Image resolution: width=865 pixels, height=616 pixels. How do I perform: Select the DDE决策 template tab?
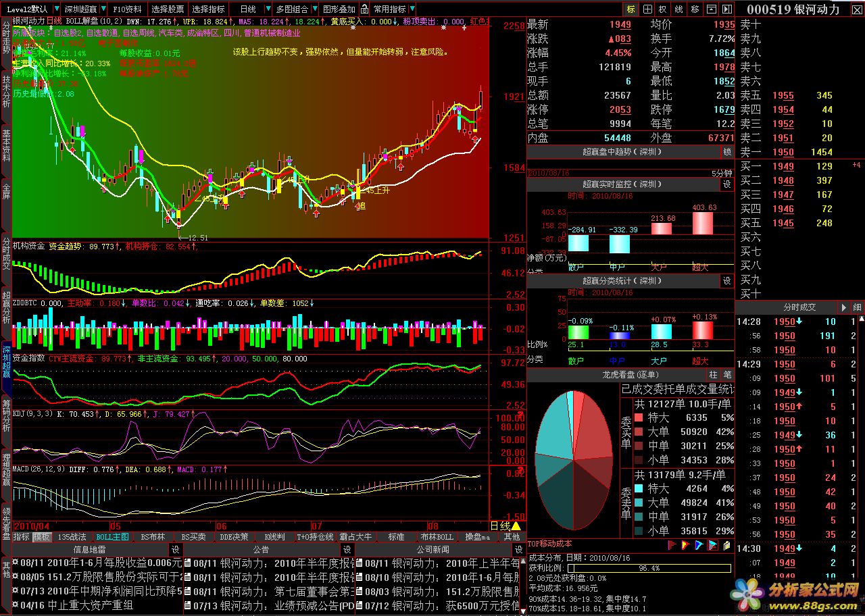234,537
